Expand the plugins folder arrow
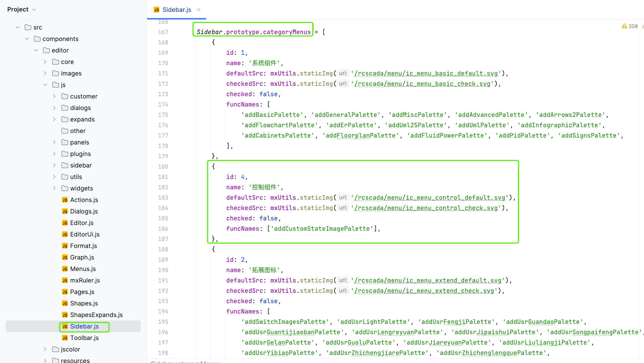This screenshot has height=363, width=644. (54, 154)
